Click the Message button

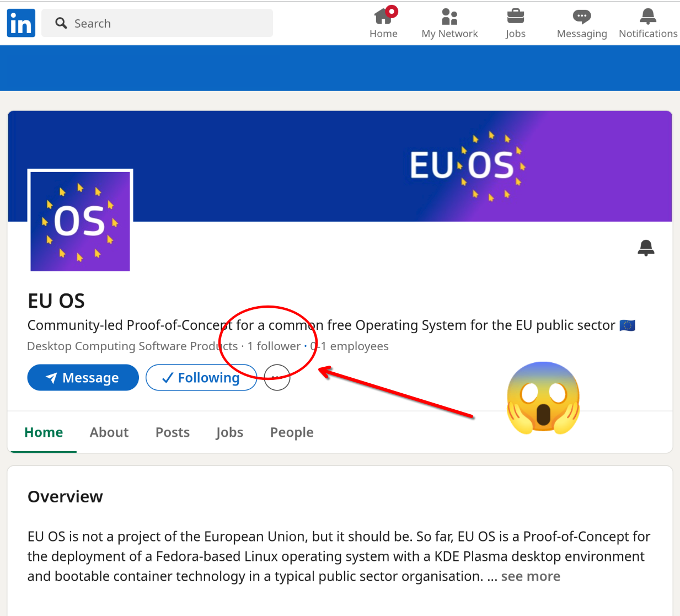83,378
